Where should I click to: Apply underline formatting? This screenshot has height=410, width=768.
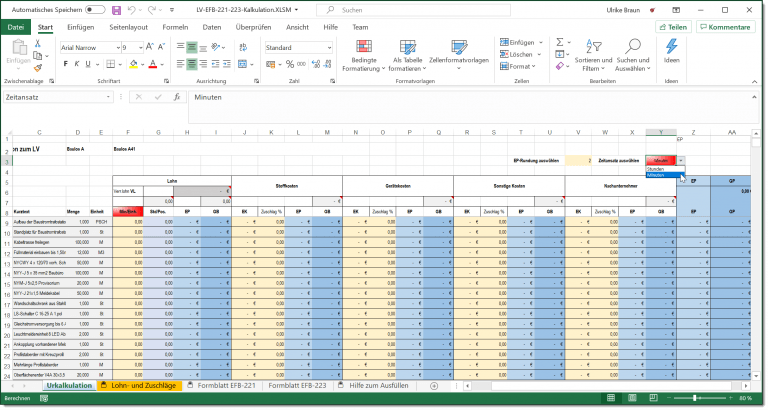pos(88,64)
